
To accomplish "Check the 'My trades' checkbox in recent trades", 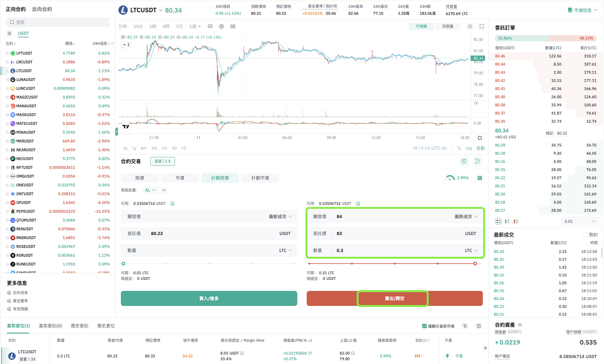I will (x=585, y=235).
